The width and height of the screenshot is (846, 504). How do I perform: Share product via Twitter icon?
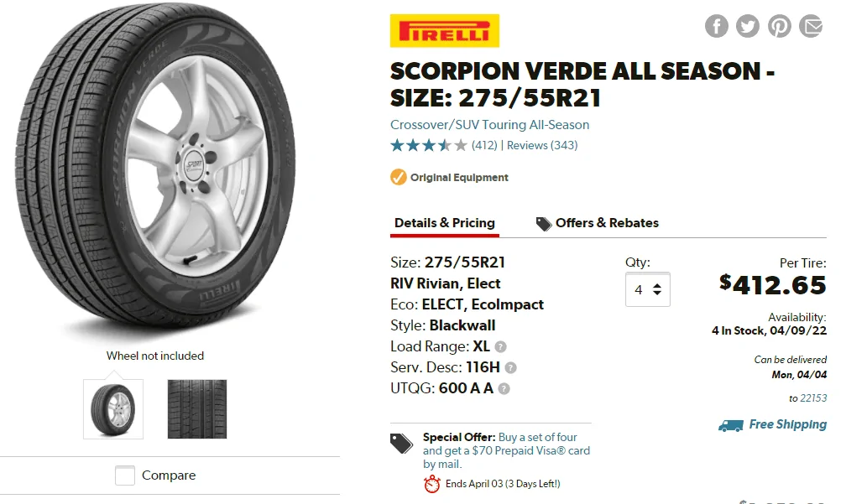(x=748, y=26)
